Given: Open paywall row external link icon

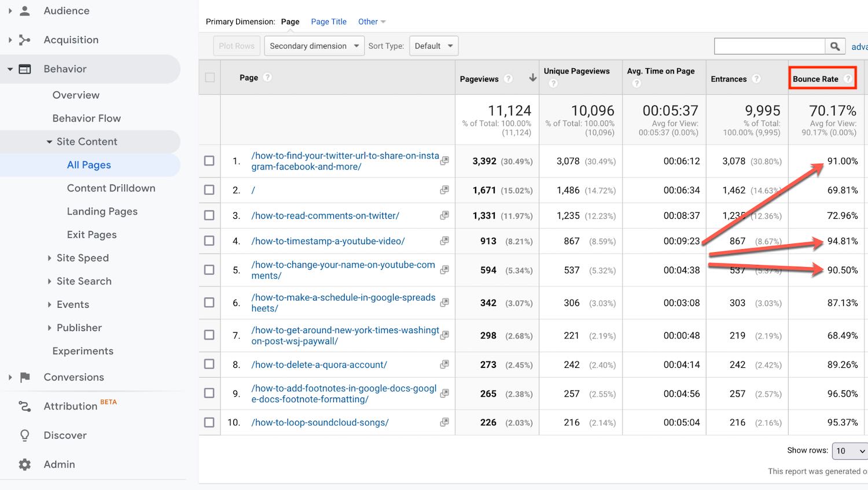Looking at the screenshot, I should 444,335.
